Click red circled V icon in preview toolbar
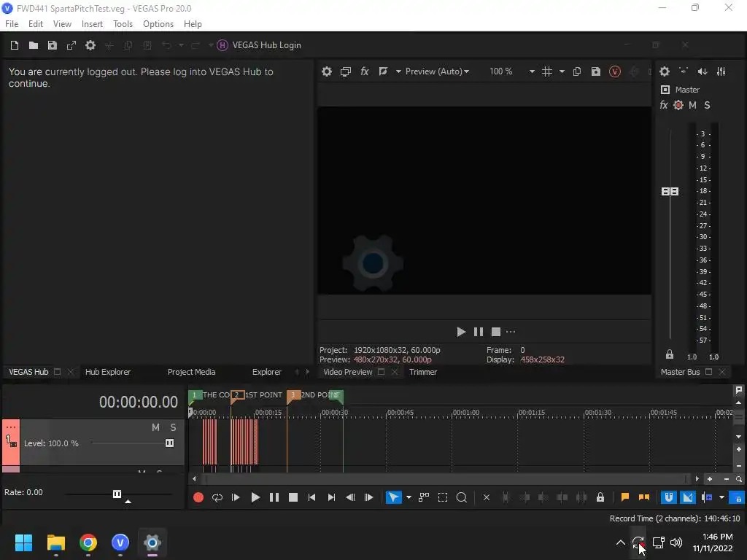This screenshot has height=560, width=747. point(614,71)
